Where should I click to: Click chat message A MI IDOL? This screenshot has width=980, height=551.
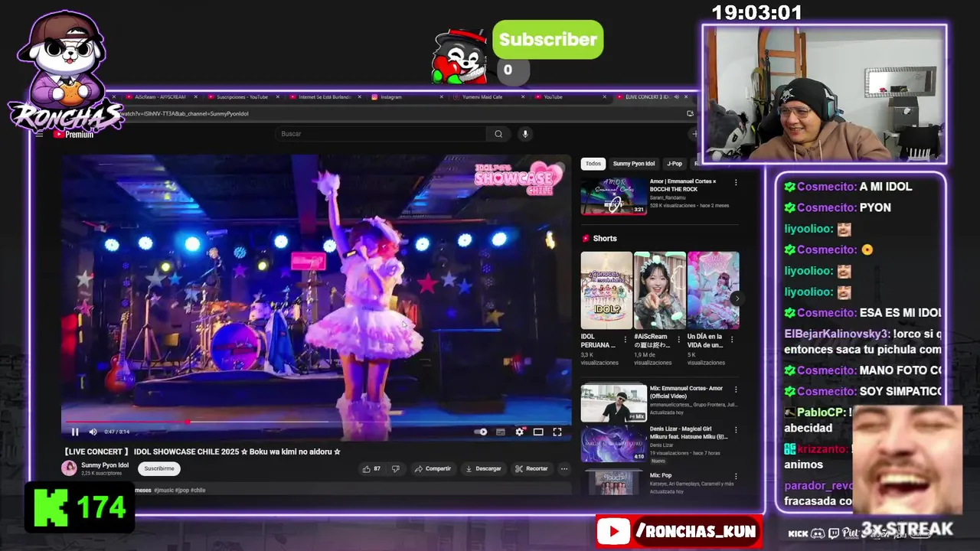(886, 187)
